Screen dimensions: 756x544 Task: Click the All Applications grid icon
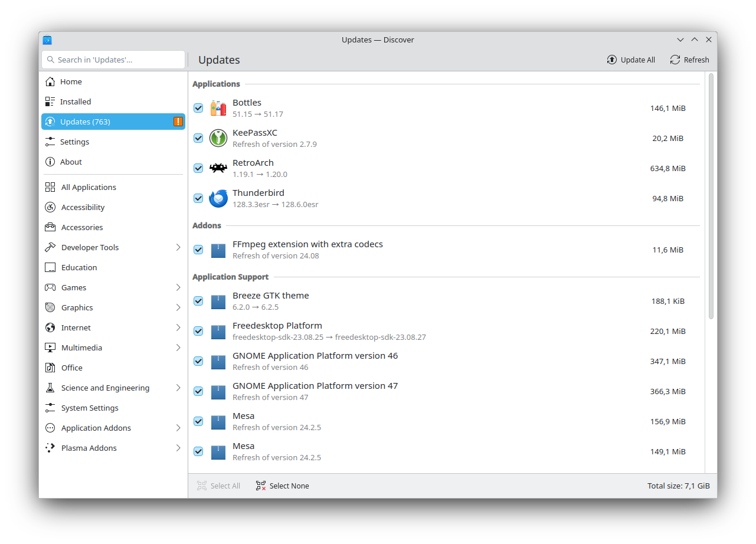point(50,187)
